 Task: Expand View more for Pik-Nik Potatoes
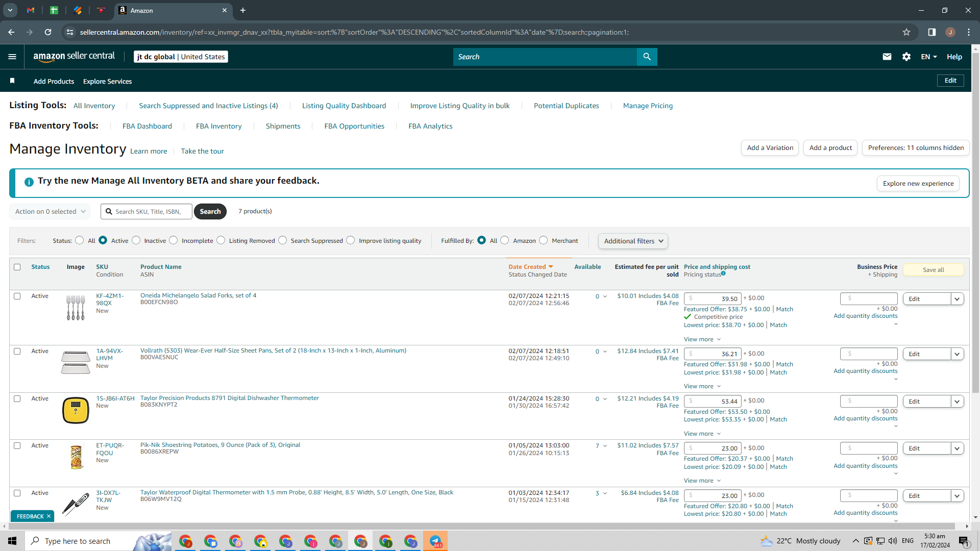(702, 481)
